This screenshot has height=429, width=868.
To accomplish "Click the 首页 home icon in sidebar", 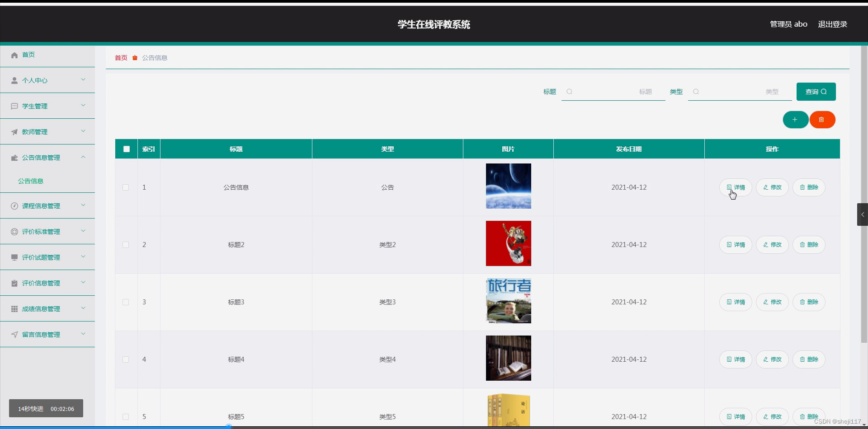I will pyautogui.click(x=14, y=55).
